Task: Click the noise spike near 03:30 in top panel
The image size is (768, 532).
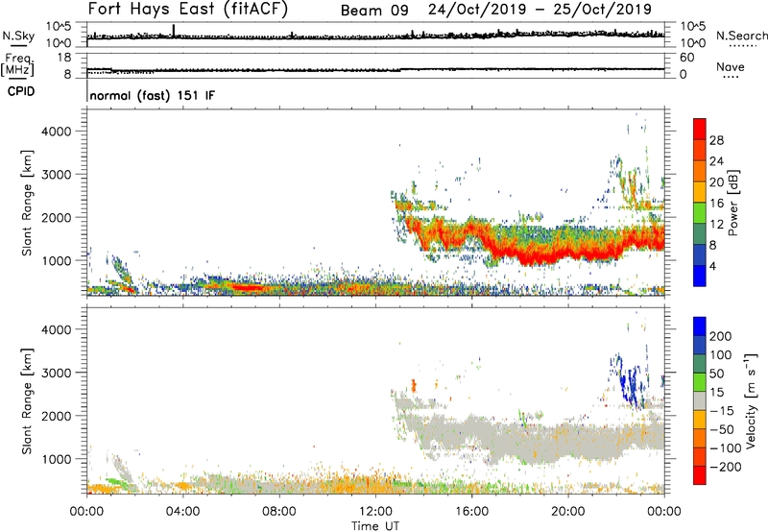Action: [174, 31]
